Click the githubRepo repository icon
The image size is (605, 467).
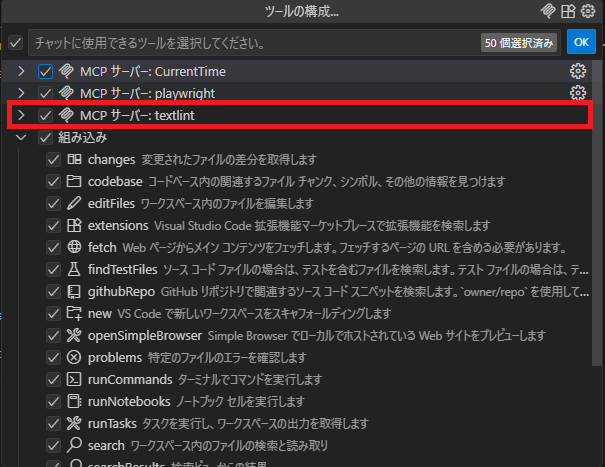74,291
